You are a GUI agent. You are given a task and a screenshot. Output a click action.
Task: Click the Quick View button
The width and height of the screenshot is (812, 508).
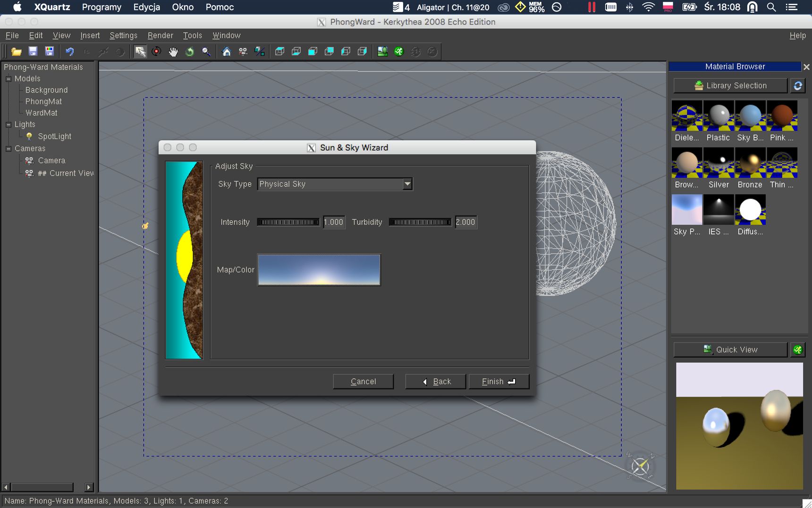[x=730, y=350]
